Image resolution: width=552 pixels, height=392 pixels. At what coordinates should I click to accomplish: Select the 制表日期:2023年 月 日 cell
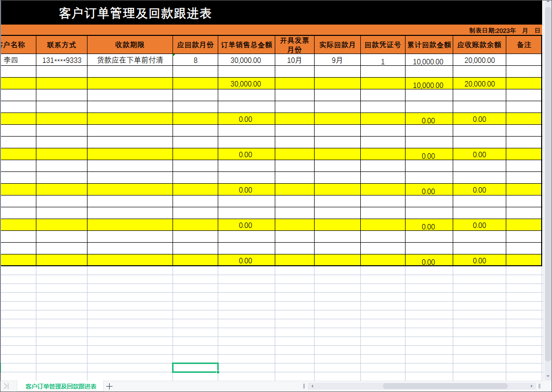coord(504,30)
